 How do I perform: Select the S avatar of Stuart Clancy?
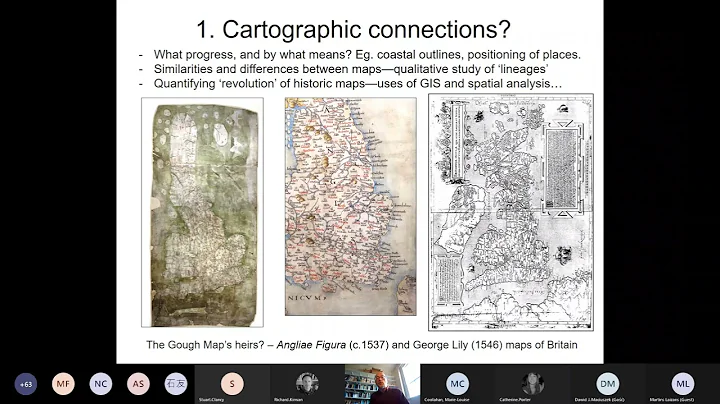coord(232,384)
